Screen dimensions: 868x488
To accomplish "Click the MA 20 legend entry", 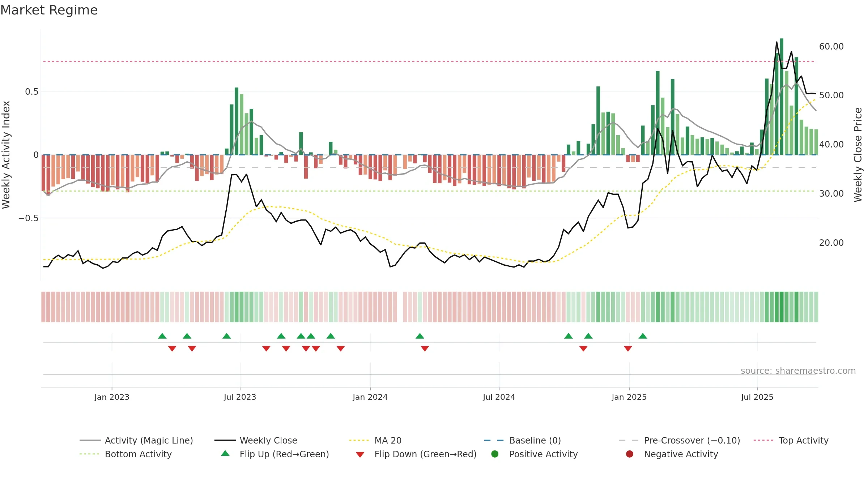I will click(x=375, y=440).
